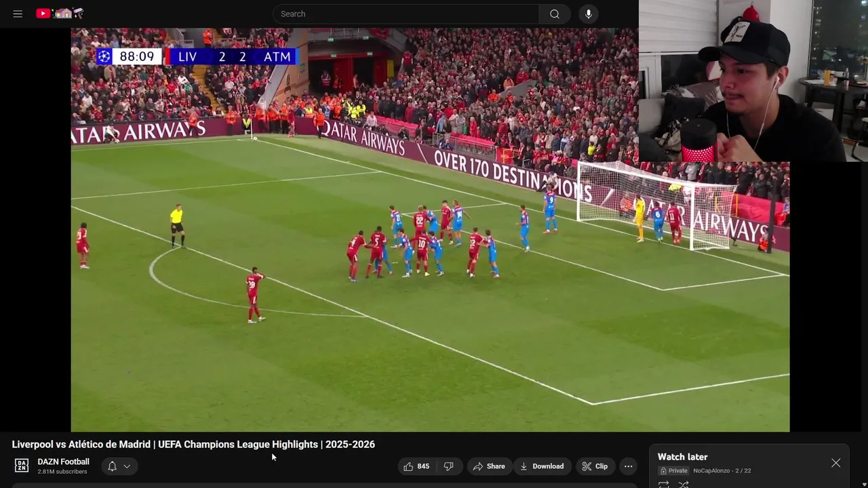Dislike this video
The image size is (868, 488).
(449, 466)
